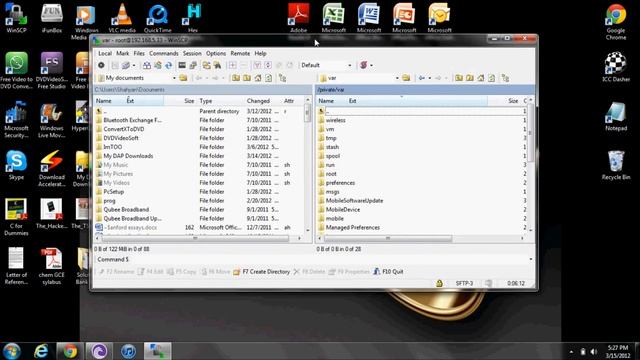
Task: Click local panel directory tree icon
Action: [282, 78]
